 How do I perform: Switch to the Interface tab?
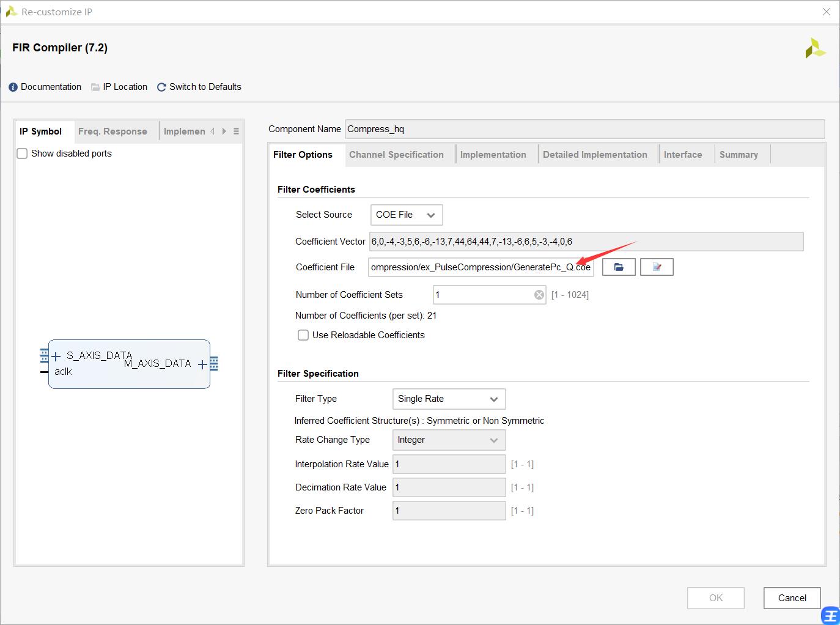(x=683, y=155)
